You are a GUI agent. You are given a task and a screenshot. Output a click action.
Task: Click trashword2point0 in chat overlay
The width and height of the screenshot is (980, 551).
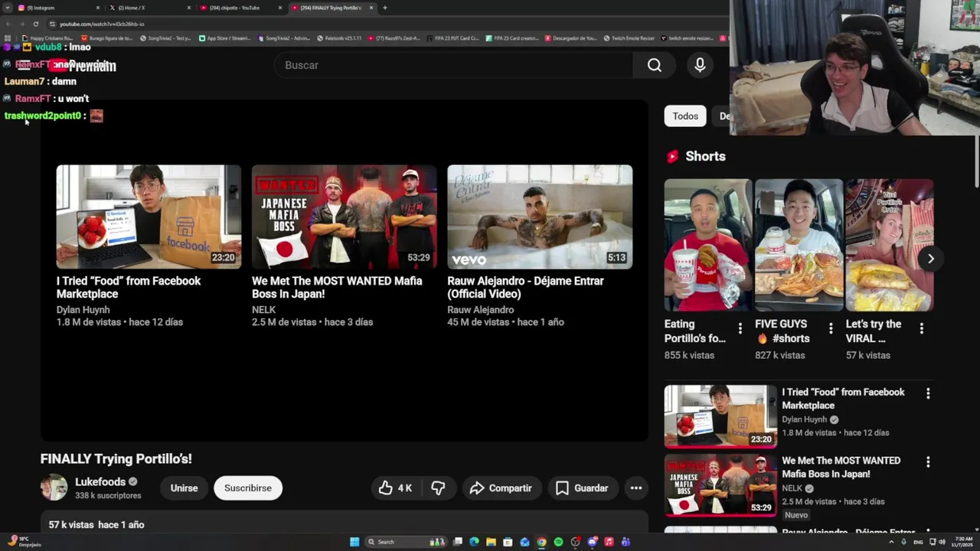click(x=42, y=116)
